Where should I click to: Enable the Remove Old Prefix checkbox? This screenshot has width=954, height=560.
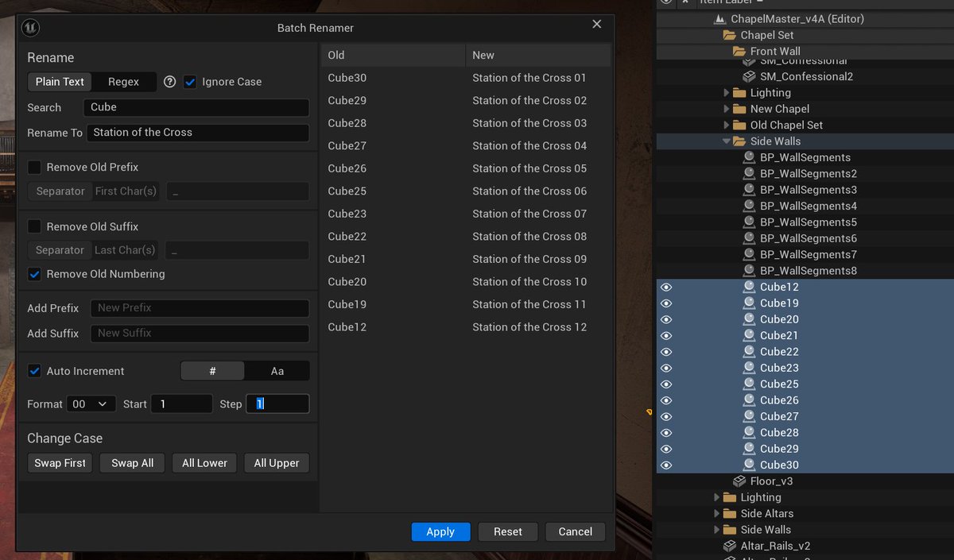(34, 168)
